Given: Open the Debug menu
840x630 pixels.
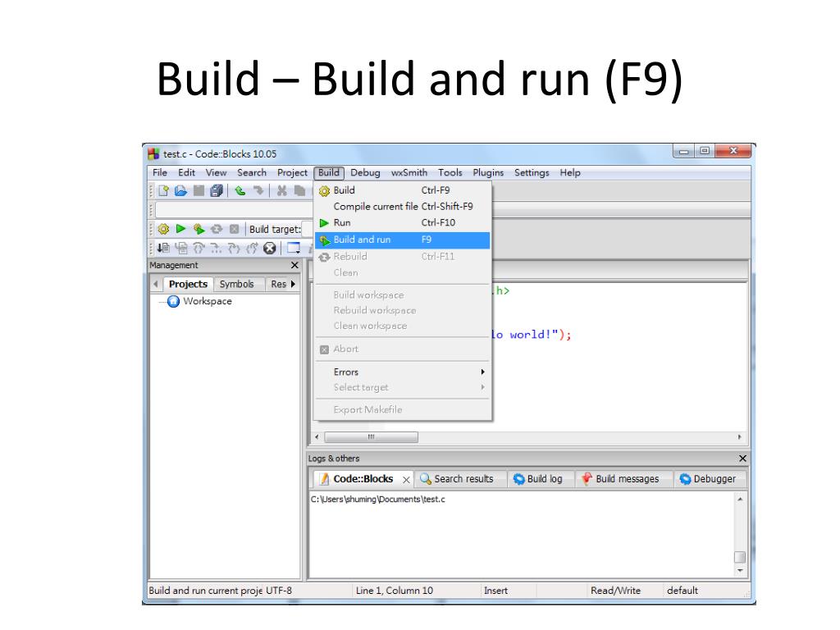Looking at the screenshot, I should coord(365,172).
